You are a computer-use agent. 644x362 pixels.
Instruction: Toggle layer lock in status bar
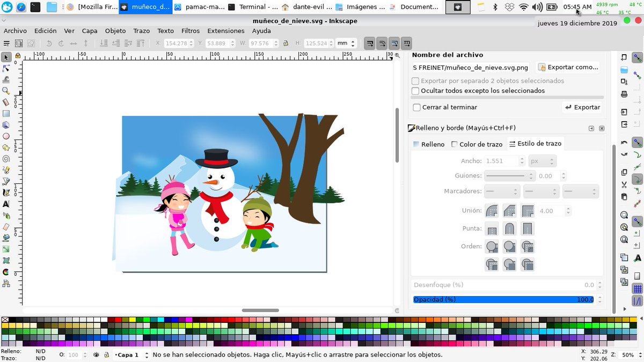pyautogui.click(x=106, y=355)
